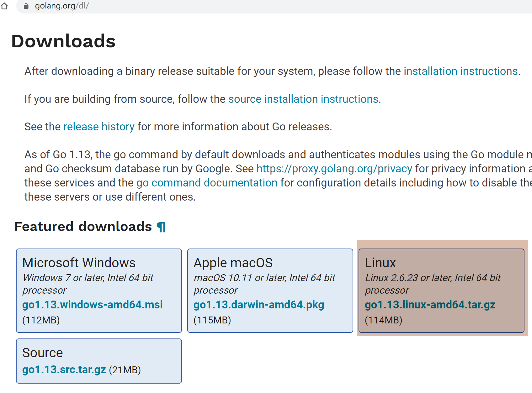Image resolution: width=532 pixels, height=393 pixels.
Task: Select the Apple macOS card heading
Action: pyautogui.click(x=233, y=263)
